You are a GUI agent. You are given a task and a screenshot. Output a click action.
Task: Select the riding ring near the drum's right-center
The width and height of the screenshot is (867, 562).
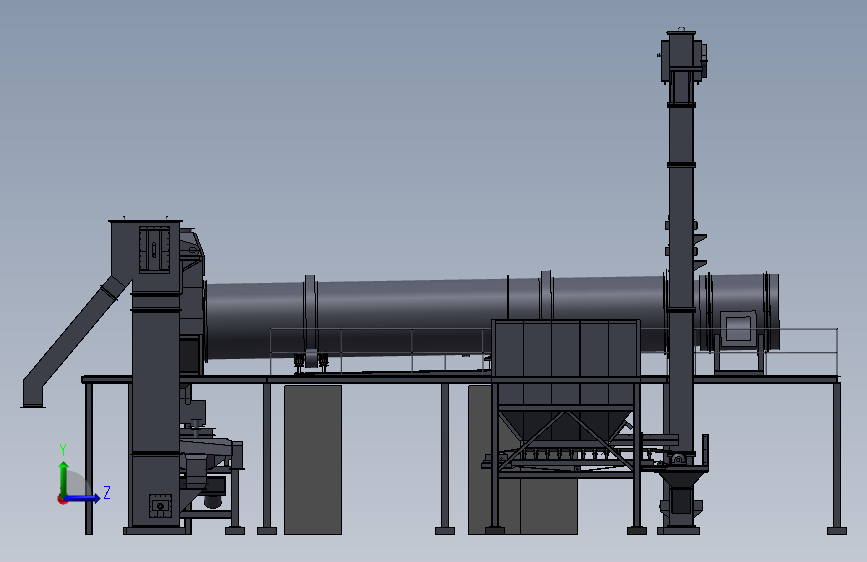(546, 295)
